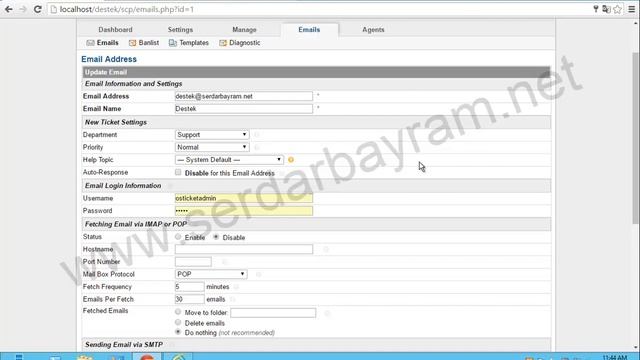
Task: Click the Emails Per Fetch field
Action: pyautogui.click(x=189, y=299)
